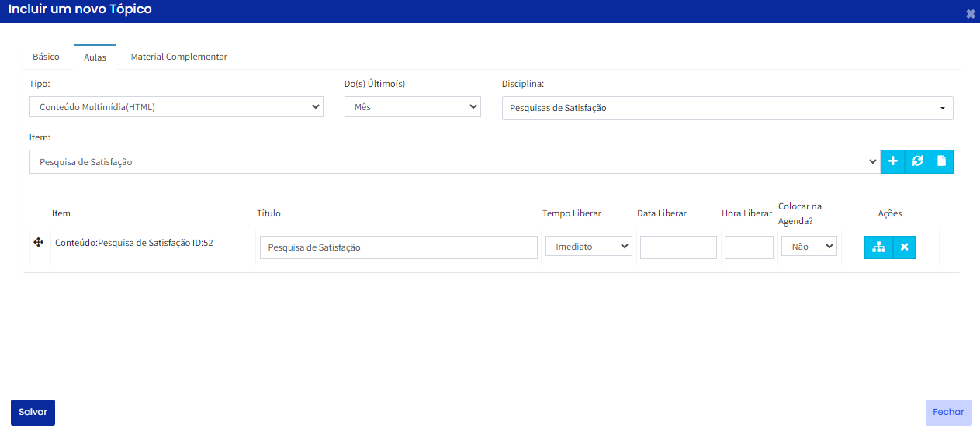The height and width of the screenshot is (429, 980).
Task: Click the Título column header
Action: coord(268,213)
